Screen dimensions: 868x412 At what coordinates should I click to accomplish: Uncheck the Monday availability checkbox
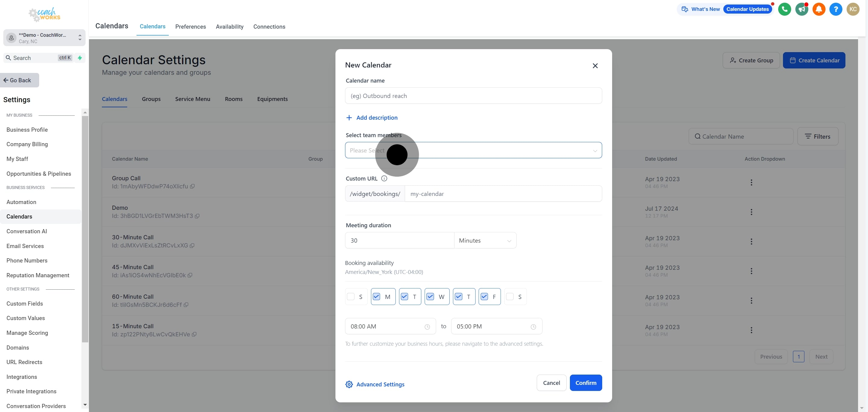click(x=376, y=297)
